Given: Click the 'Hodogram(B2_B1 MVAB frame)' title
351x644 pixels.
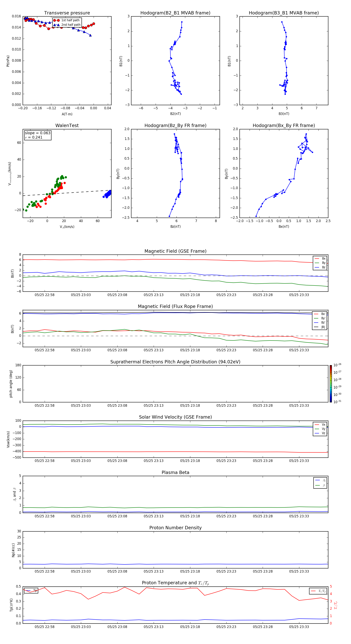Looking at the screenshot, I should pyautogui.click(x=175, y=13).
